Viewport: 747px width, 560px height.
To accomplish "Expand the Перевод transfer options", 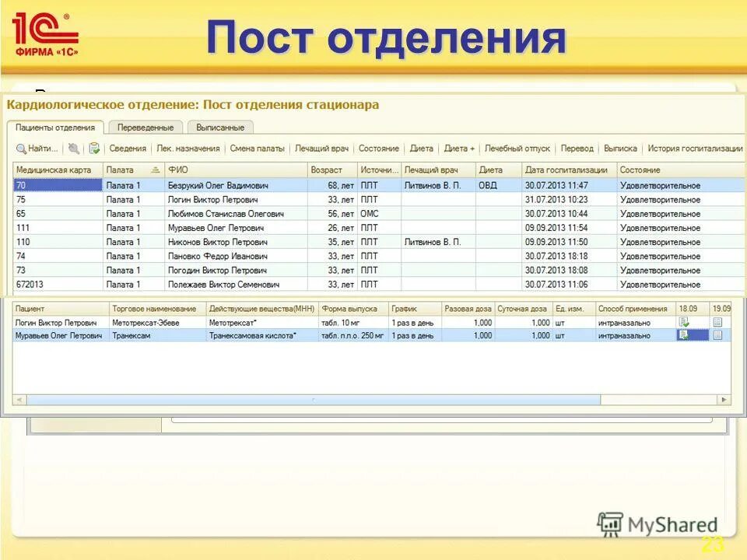I will click(x=579, y=148).
